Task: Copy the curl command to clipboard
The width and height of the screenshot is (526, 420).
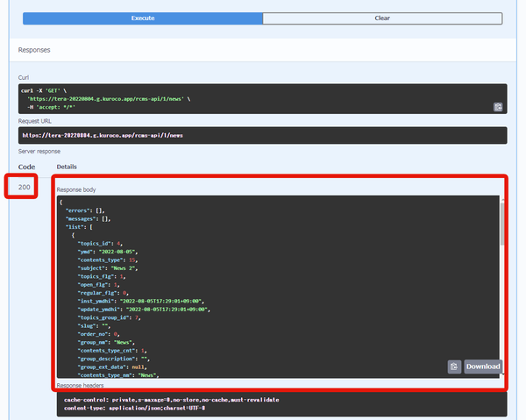Action: click(498, 107)
